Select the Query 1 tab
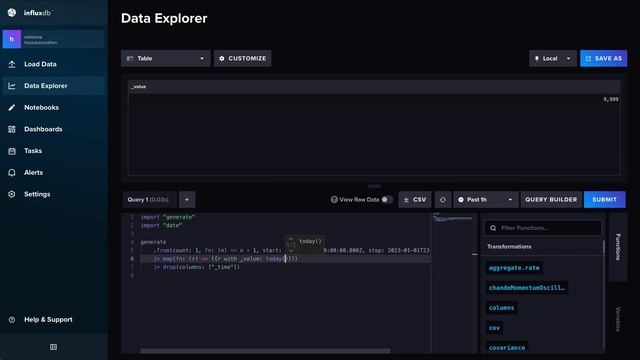Screen dimensions: 640x360 tap(149, 200)
